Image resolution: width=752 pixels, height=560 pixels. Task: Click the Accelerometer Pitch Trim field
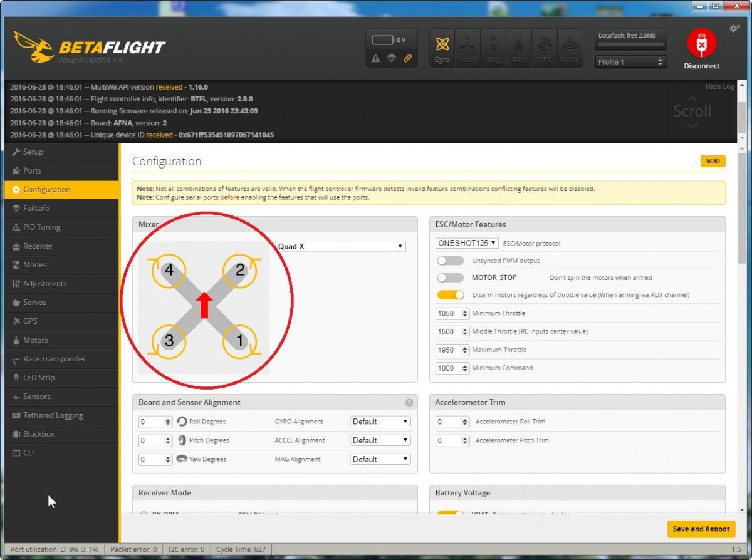coord(452,440)
